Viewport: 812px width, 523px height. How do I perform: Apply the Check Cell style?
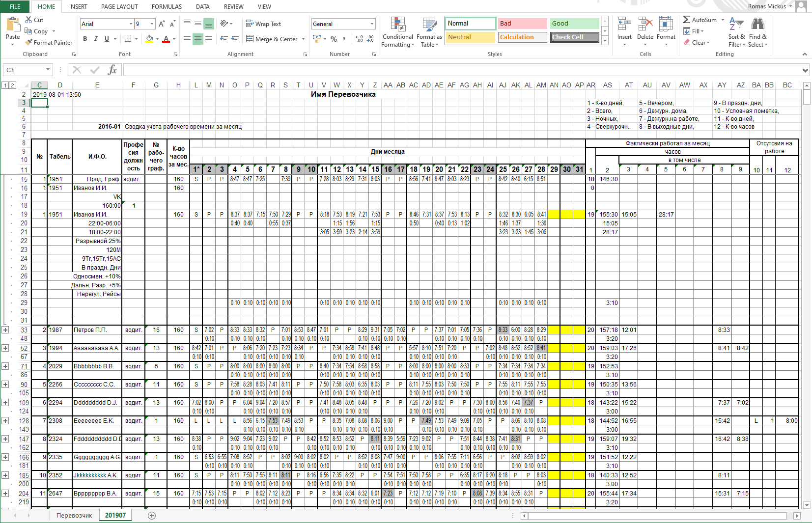click(575, 37)
